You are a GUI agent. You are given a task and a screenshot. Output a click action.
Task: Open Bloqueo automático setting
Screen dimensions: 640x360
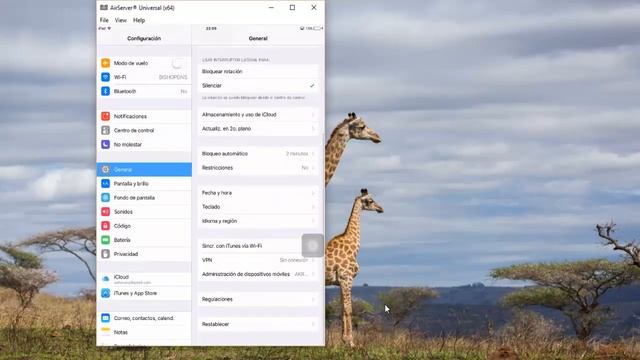[x=258, y=154]
